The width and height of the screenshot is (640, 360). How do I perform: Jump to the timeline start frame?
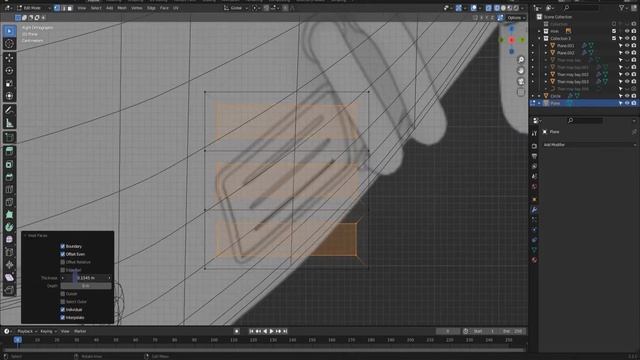(252, 331)
